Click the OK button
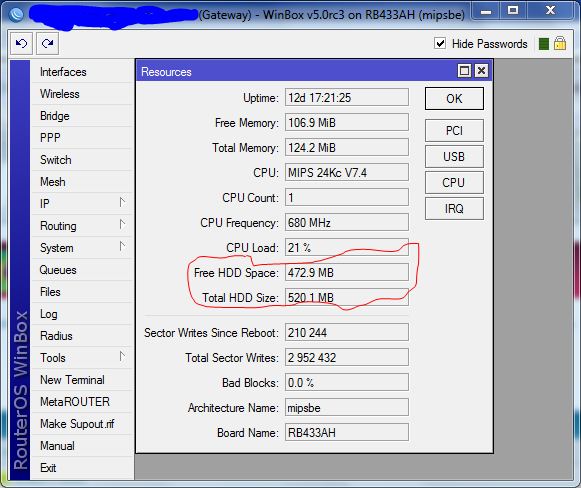This screenshot has height=488, width=581. point(454,99)
